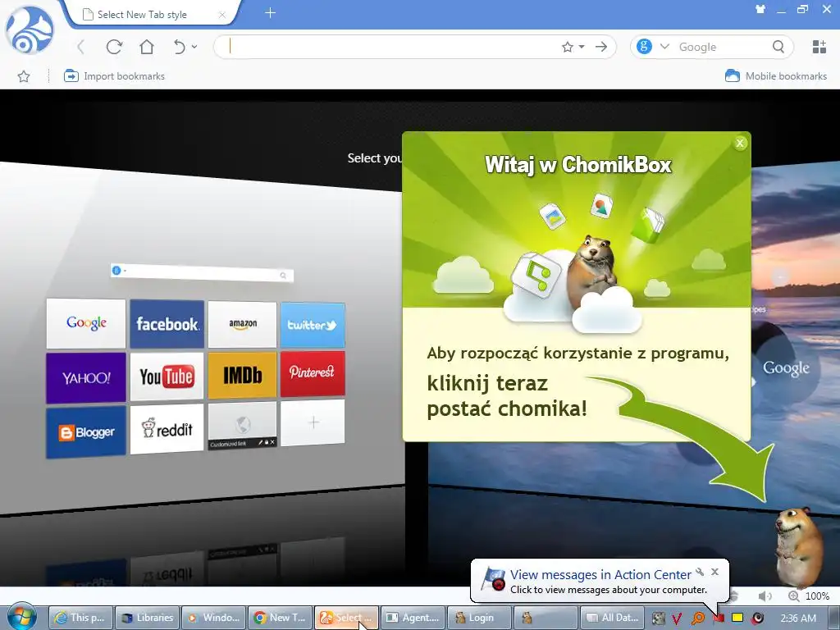Open Mobile bookmarks
This screenshot has height=630, width=840.
pos(776,76)
